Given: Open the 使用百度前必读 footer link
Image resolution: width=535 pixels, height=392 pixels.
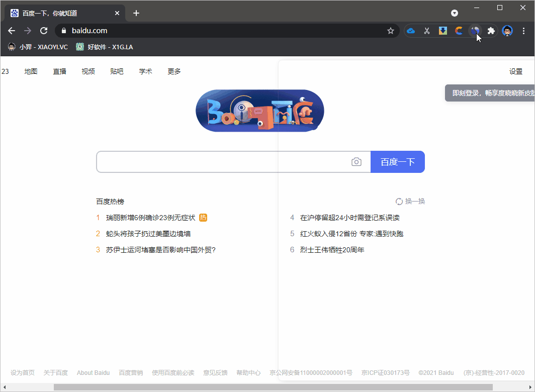Looking at the screenshot, I should click(x=173, y=372).
